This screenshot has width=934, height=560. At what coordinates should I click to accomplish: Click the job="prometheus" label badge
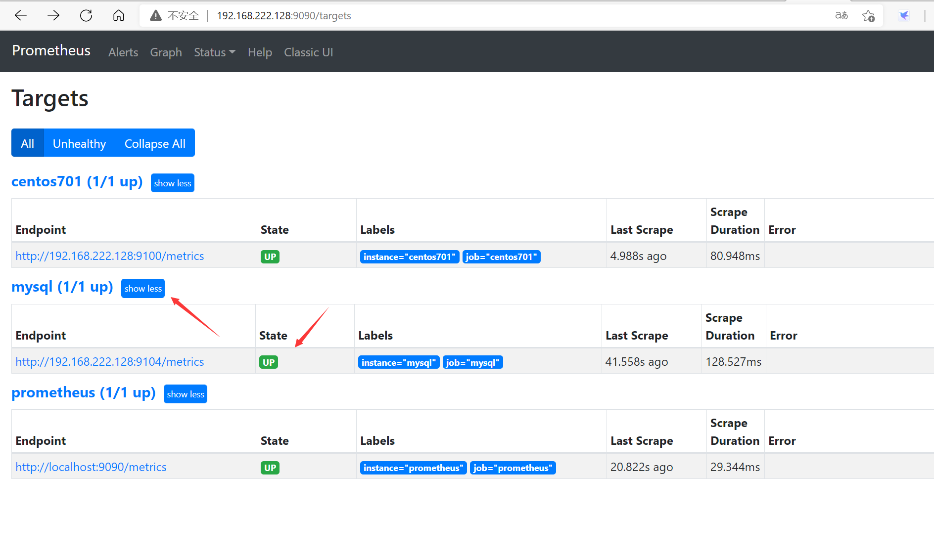click(x=513, y=468)
